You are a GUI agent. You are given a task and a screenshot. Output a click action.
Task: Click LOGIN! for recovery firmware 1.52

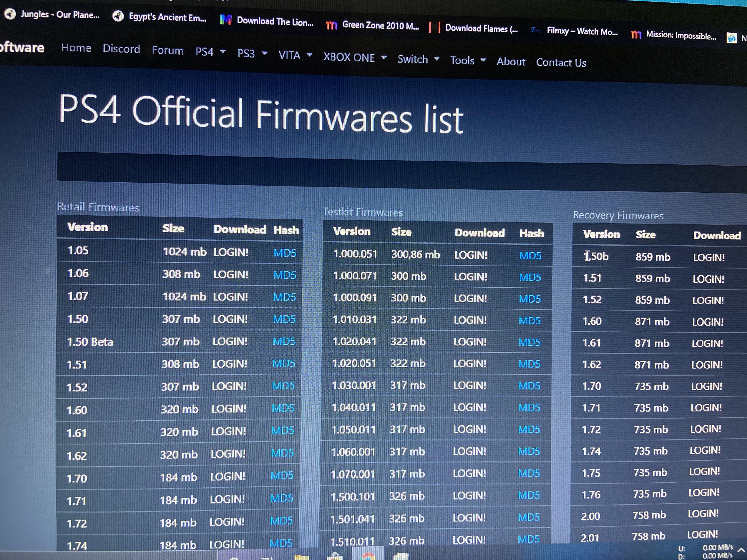(x=708, y=300)
